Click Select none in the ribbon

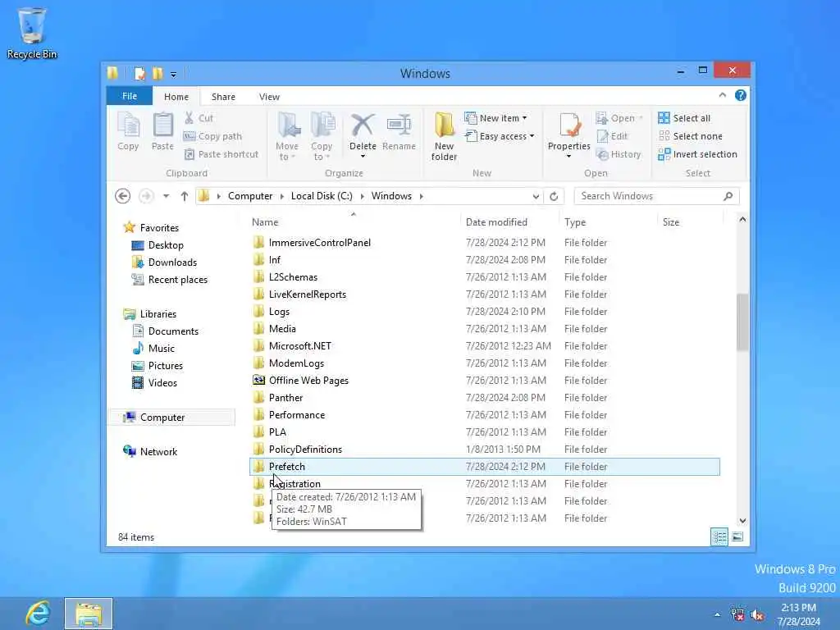(691, 136)
